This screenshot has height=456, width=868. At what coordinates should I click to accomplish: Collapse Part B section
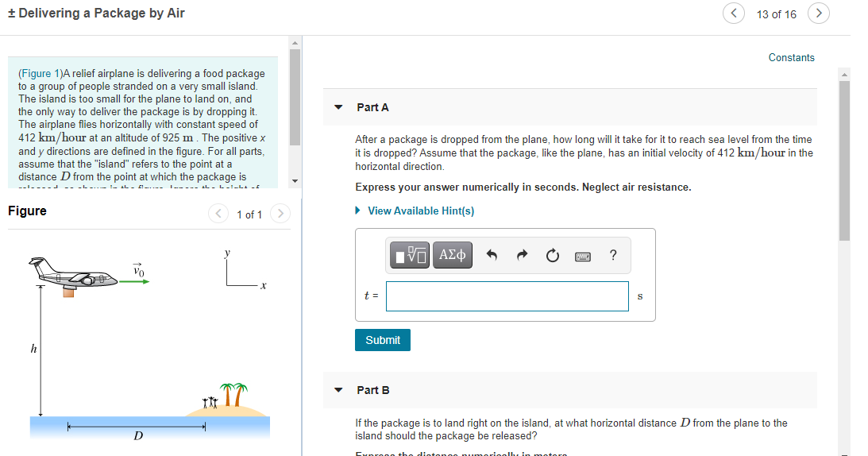[x=338, y=390]
